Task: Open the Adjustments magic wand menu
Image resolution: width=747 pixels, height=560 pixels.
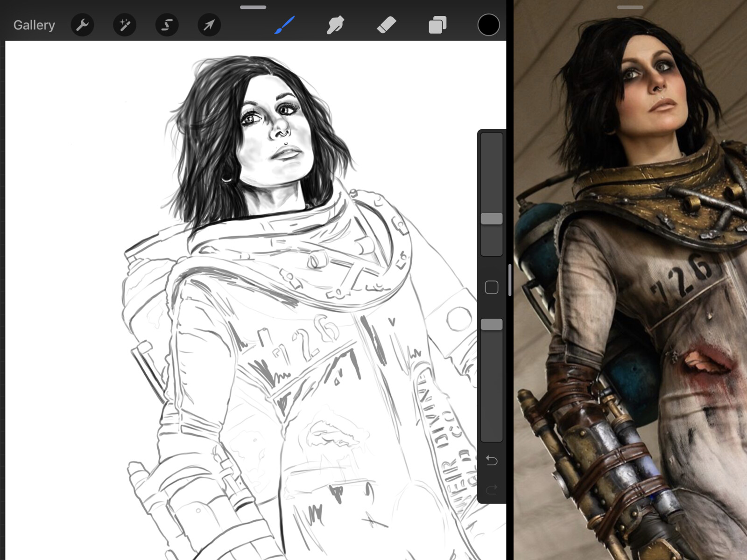Action: click(125, 25)
